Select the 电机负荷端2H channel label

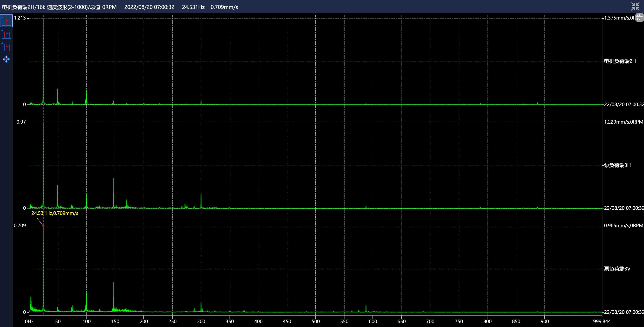point(619,61)
